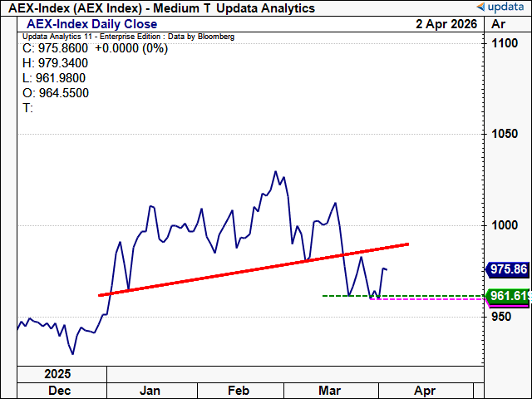
Task: Click the 2 Apr 2026 date label
Action: pos(446,24)
